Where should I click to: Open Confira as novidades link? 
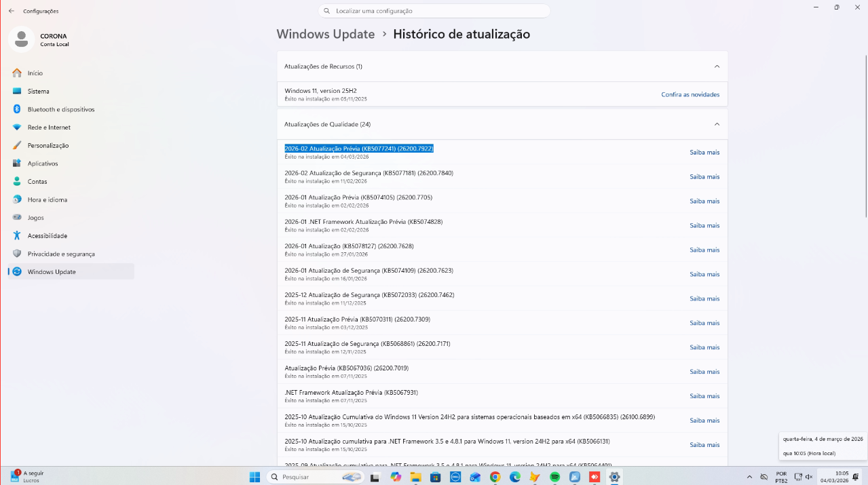coord(690,94)
